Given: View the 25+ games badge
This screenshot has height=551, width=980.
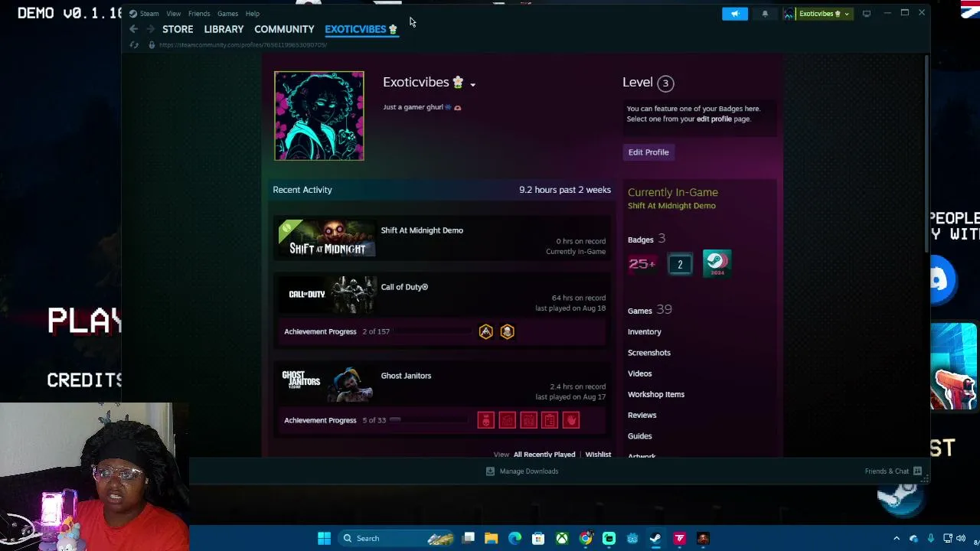Looking at the screenshot, I should [x=642, y=264].
